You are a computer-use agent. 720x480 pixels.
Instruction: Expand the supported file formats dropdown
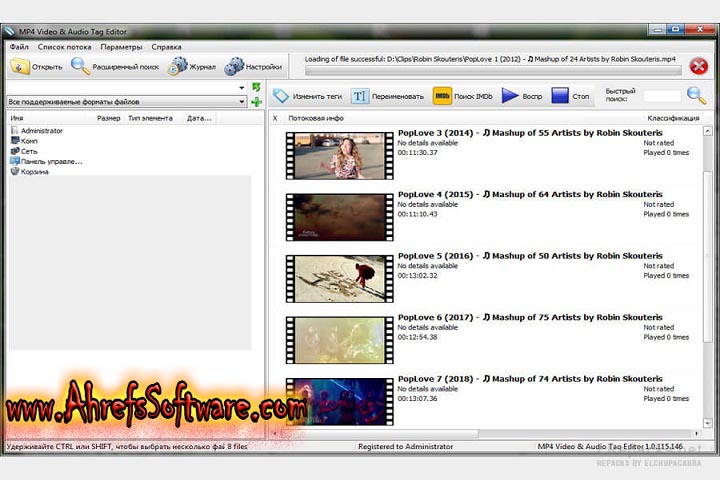[x=244, y=102]
